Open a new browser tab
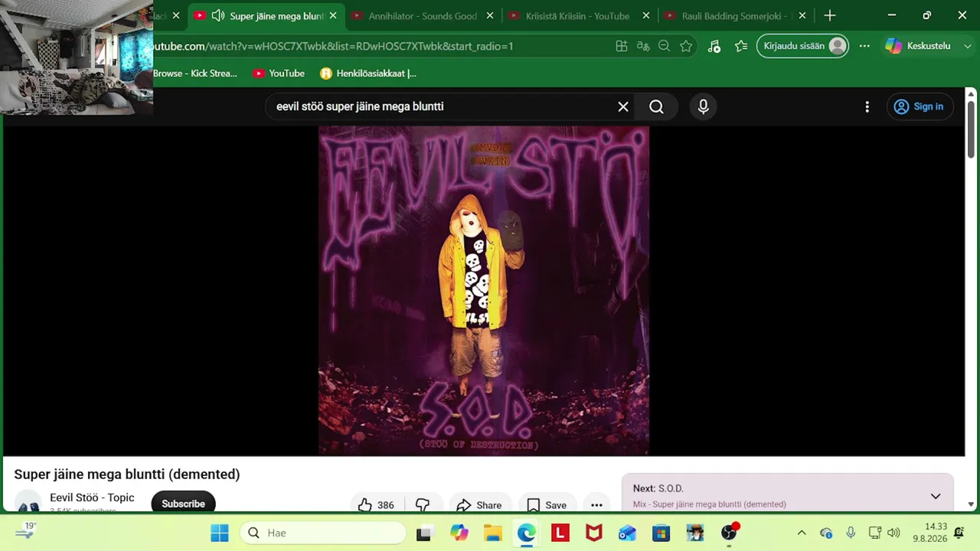The width and height of the screenshot is (980, 551). point(830,15)
